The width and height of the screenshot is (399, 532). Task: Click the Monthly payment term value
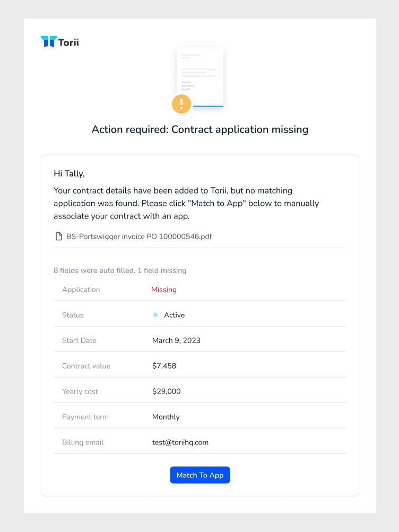166,417
